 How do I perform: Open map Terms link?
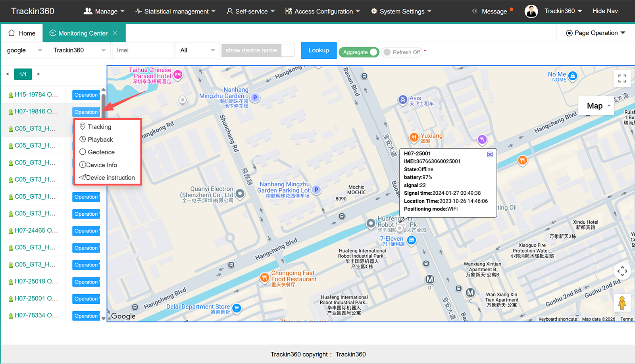(627, 319)
